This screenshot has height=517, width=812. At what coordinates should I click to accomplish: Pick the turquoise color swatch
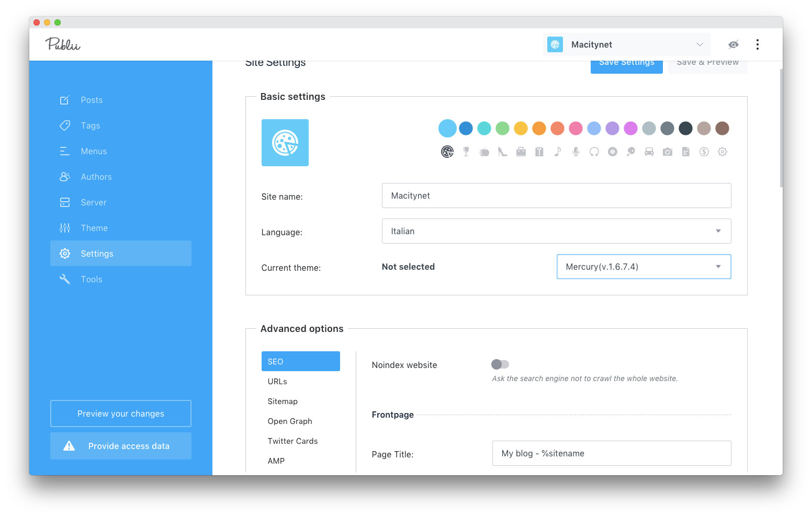pos(484,128)
